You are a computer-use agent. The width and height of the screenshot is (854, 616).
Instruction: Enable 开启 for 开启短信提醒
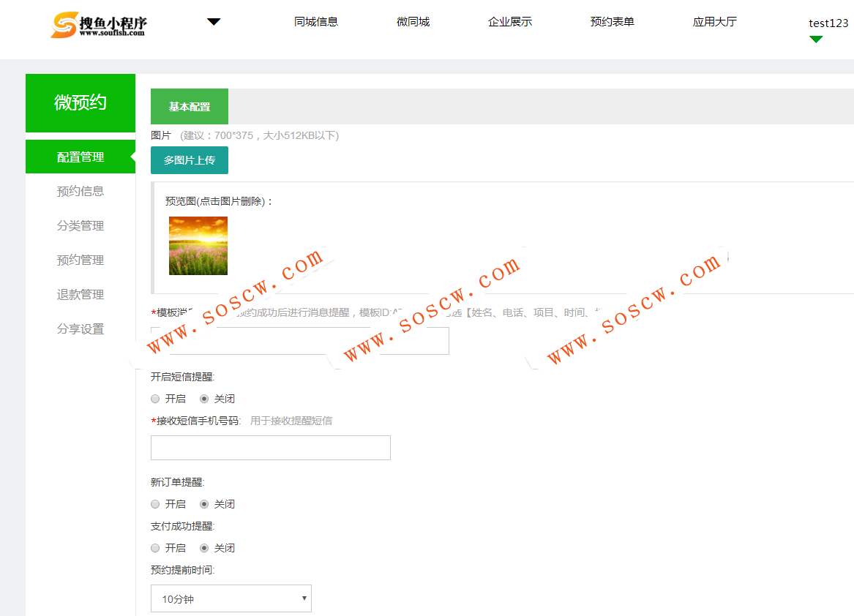click(x=155, y=399)
